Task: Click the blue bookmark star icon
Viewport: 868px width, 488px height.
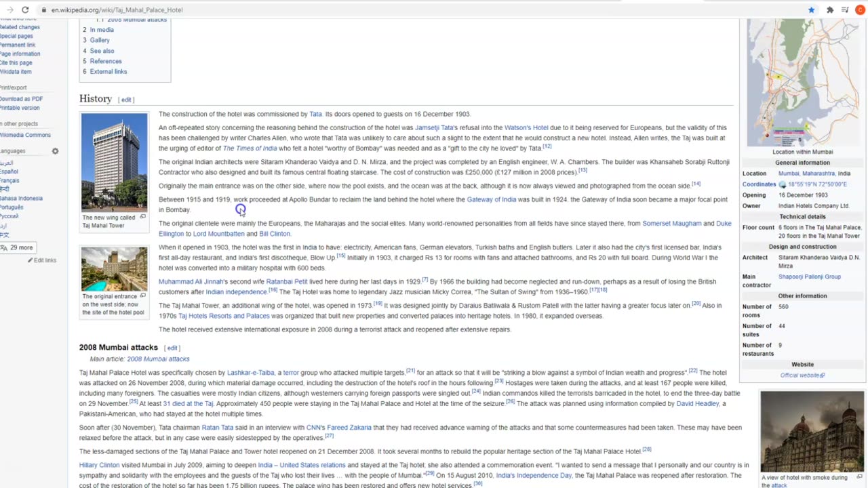Action: 811,10
